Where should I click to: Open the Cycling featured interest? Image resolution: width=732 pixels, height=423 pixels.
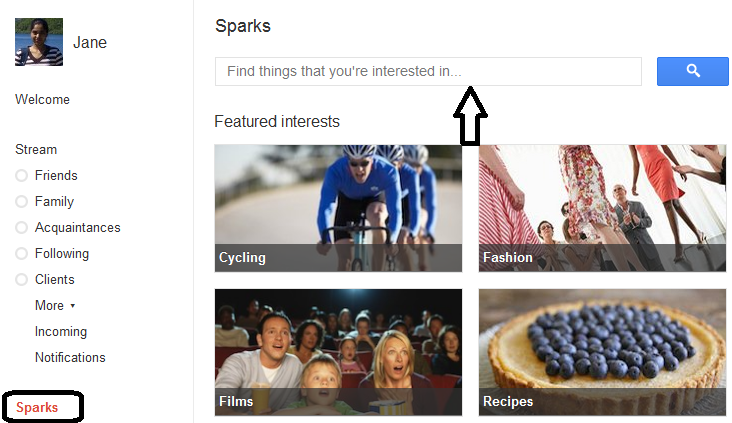pos(338,208)
